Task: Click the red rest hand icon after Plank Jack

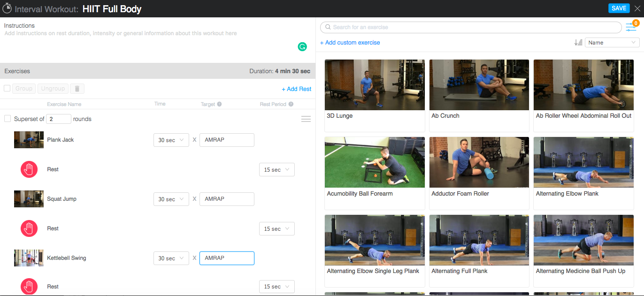Action: (x=29, y=169)
